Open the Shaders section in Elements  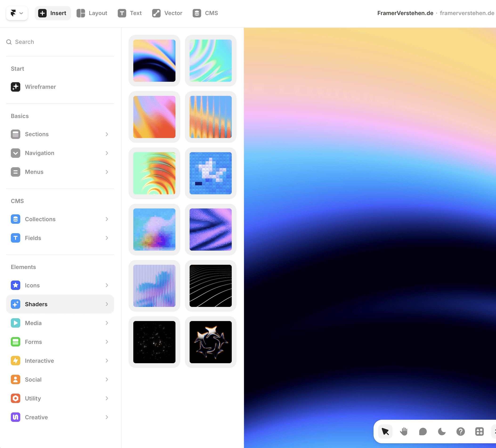tap(36, 304)
